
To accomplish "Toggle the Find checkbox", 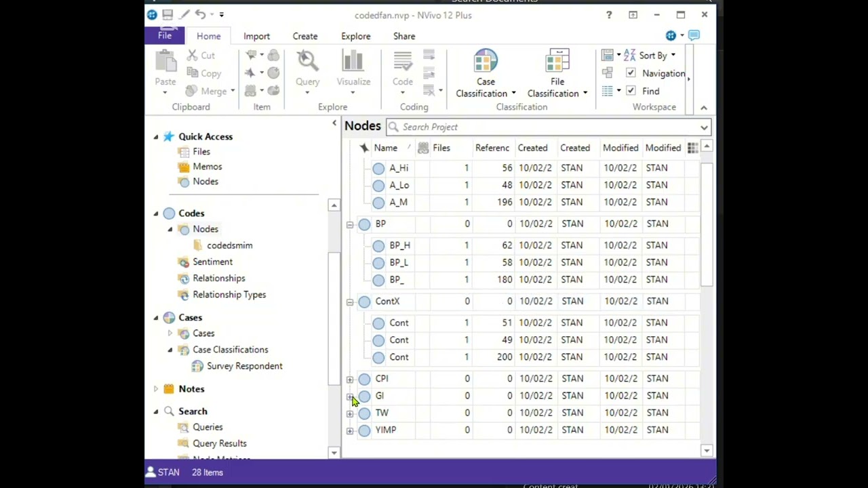I will (x=631, y=91).
